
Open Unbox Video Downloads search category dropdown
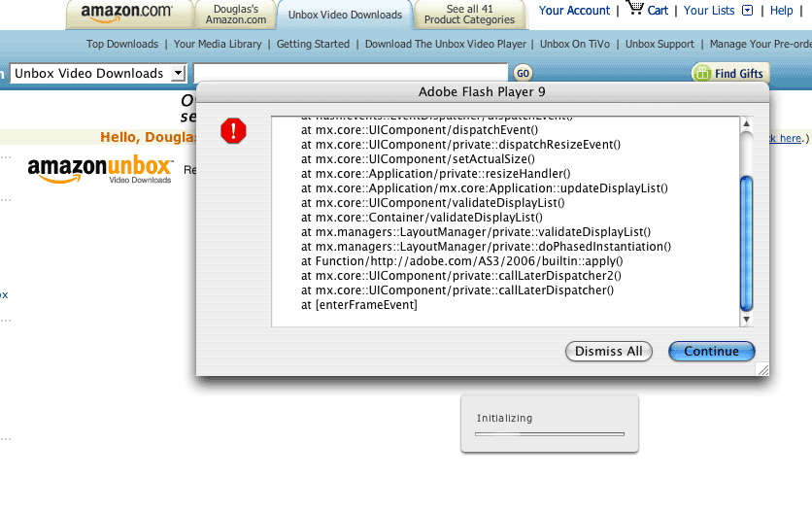coord(98,74)
